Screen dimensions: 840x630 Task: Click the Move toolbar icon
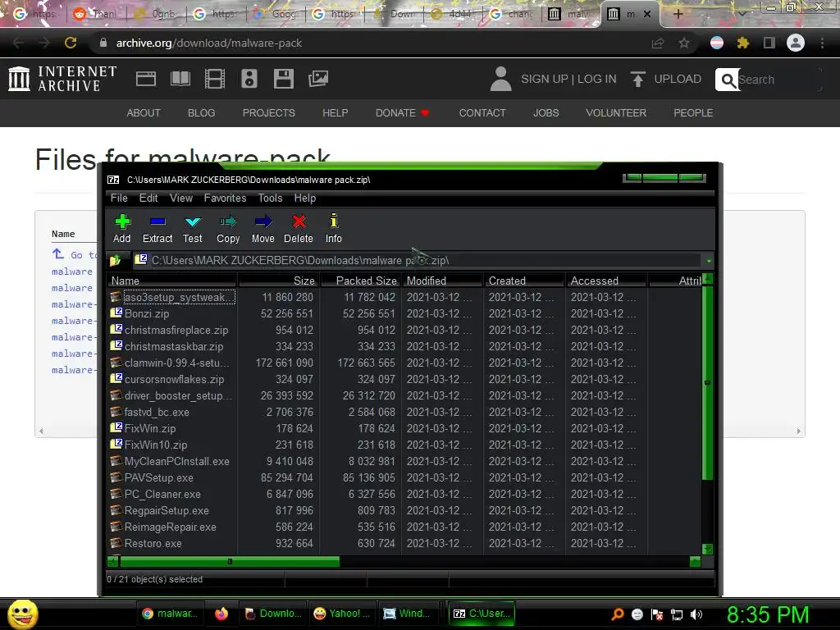point(263,221)
